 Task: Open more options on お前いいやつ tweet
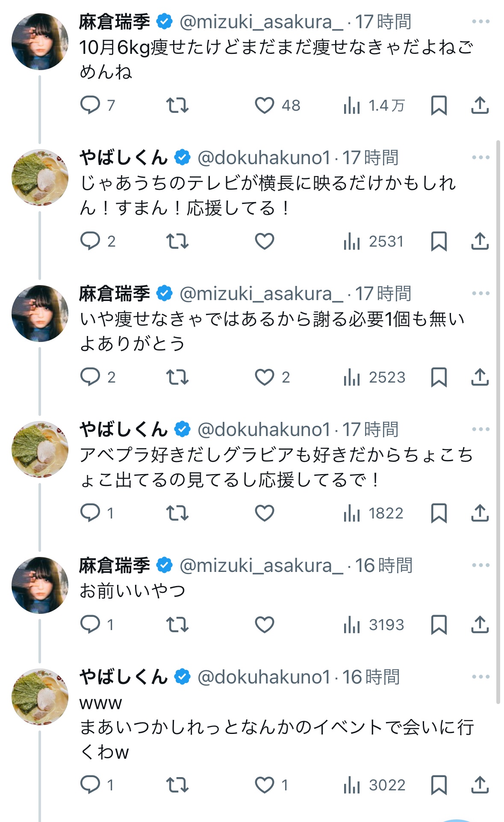[480, 565]
